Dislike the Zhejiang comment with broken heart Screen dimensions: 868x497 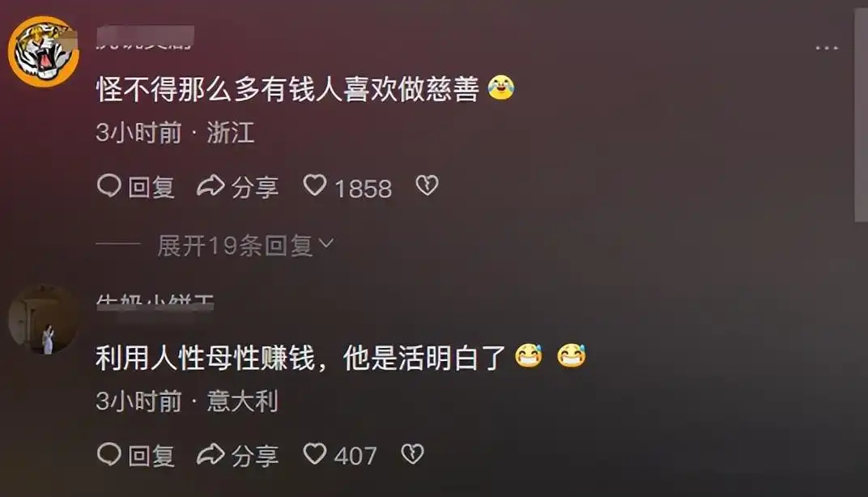click(x=427, y=185)
